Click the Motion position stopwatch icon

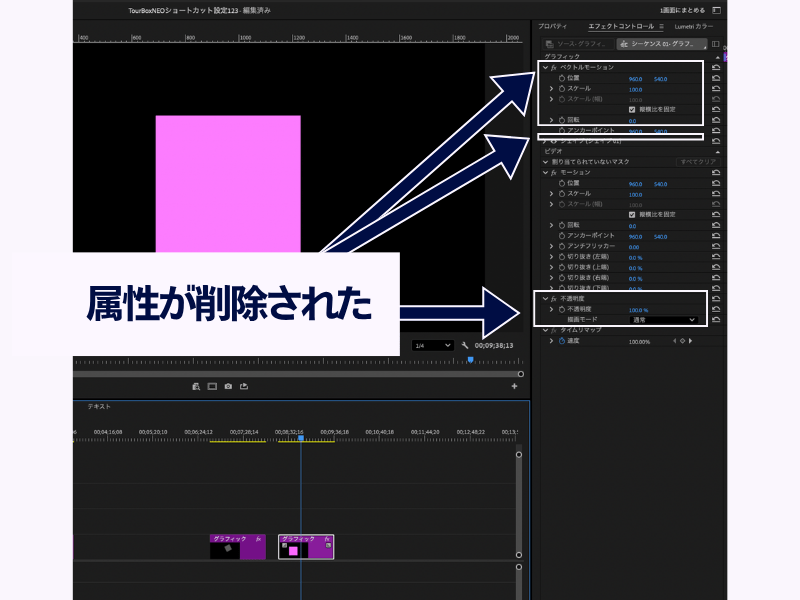559,183
